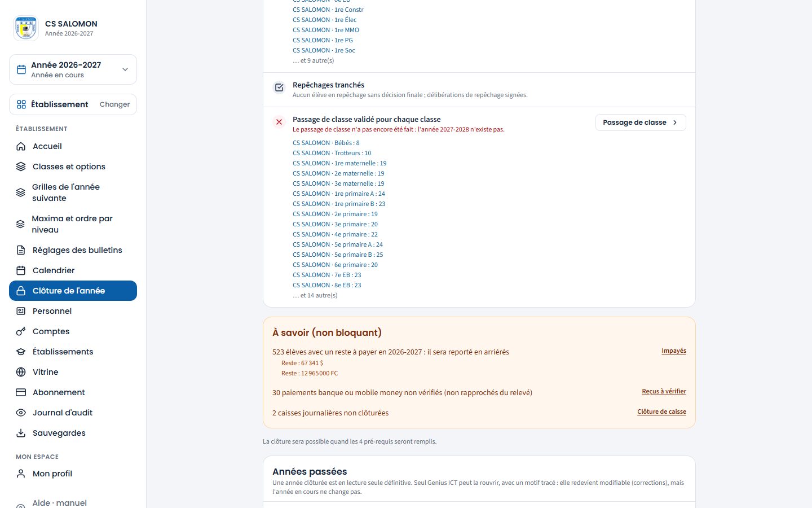Click the lock icon for Clôture de l'année
Screen dimensions: 812x508
tap(21, 291)
